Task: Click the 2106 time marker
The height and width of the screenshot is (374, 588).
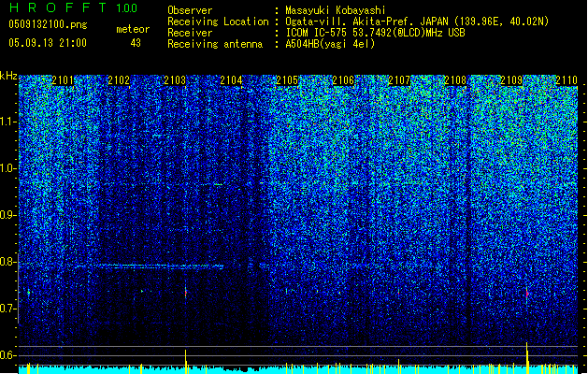Action: coord(343,80)
